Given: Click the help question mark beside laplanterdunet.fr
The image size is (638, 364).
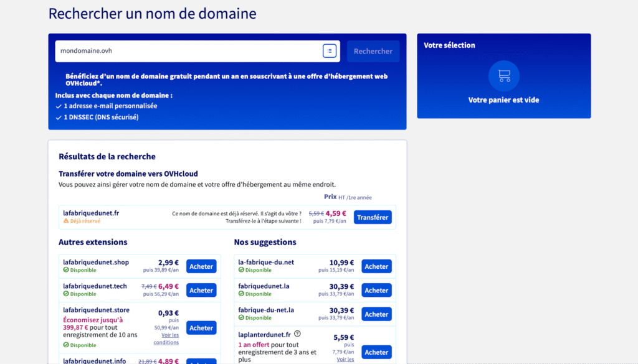Looking at the screenshot, I should click(297, 334).
